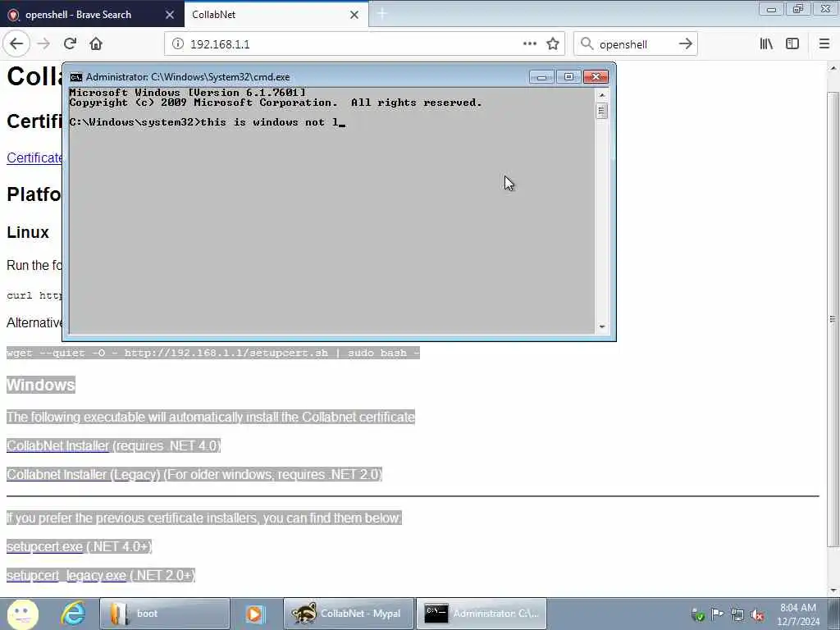Open the Start menu button
The height and width of the screenshot is (630, 840).
(x=22, y=614)
